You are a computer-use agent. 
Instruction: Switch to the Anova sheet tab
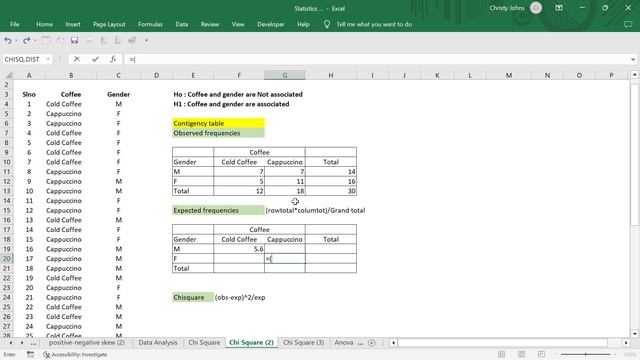pyautogui.click(x=344, y=342)
